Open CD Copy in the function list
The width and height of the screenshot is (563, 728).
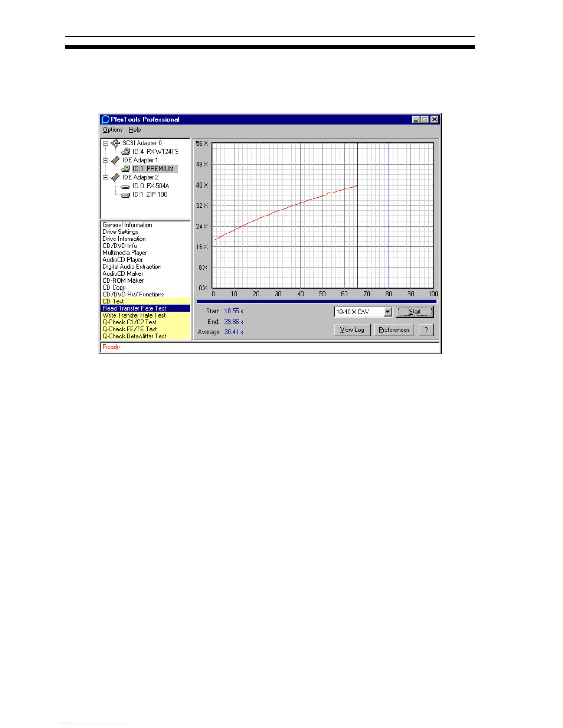pyautogui.click(x=114, y=287)
